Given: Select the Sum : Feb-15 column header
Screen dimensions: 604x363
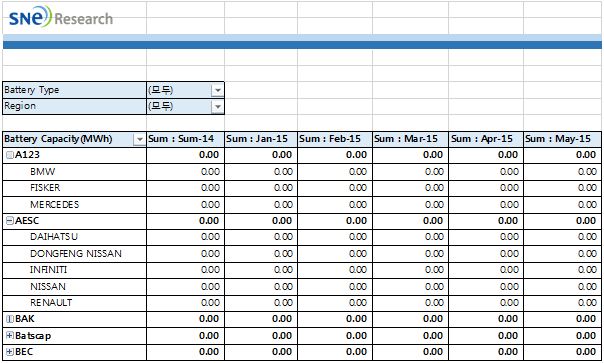Looking at the screenshot, I should [335, 139].
